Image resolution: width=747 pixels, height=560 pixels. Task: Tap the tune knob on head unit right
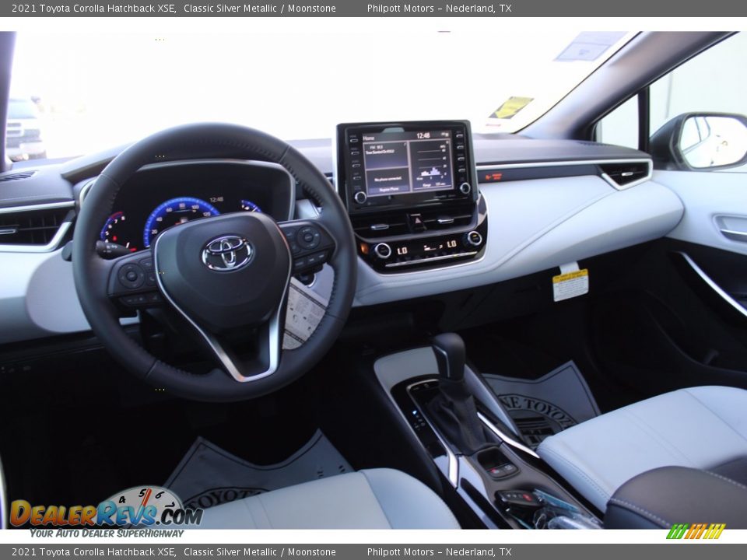(465, 187)
